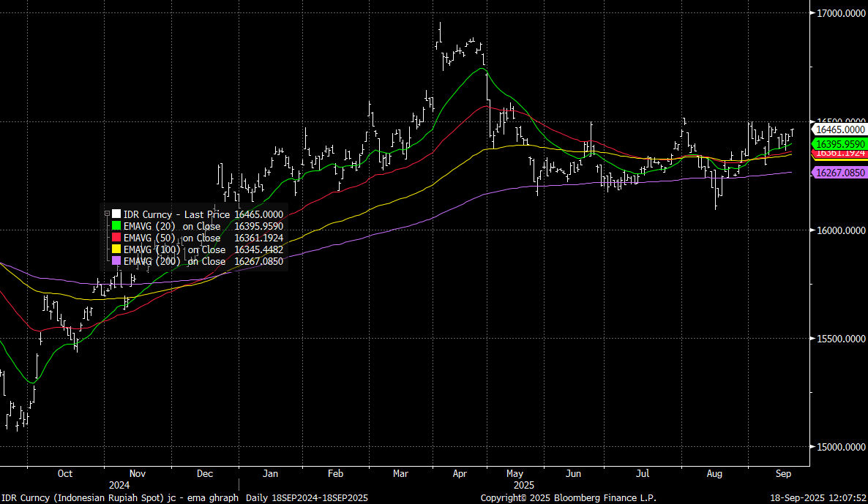Click the green EMAVG (20) legend swatch
868x504 pixels.
coord(116,226)
